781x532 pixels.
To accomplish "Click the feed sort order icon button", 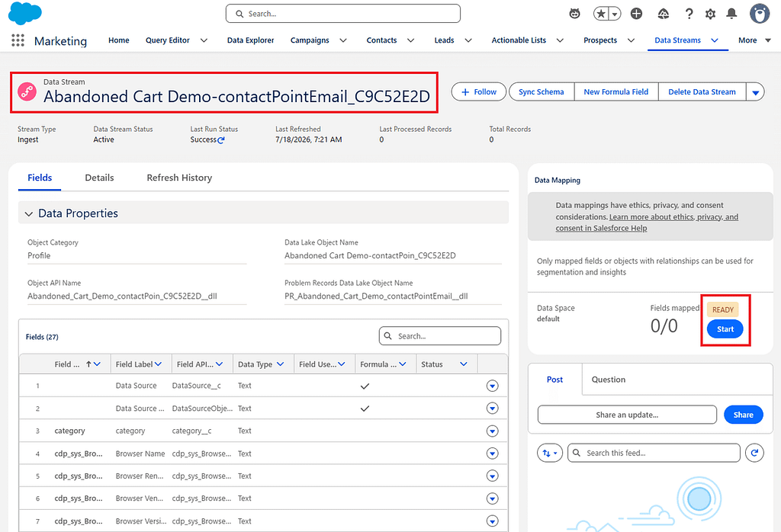I will tap(549, 453).
